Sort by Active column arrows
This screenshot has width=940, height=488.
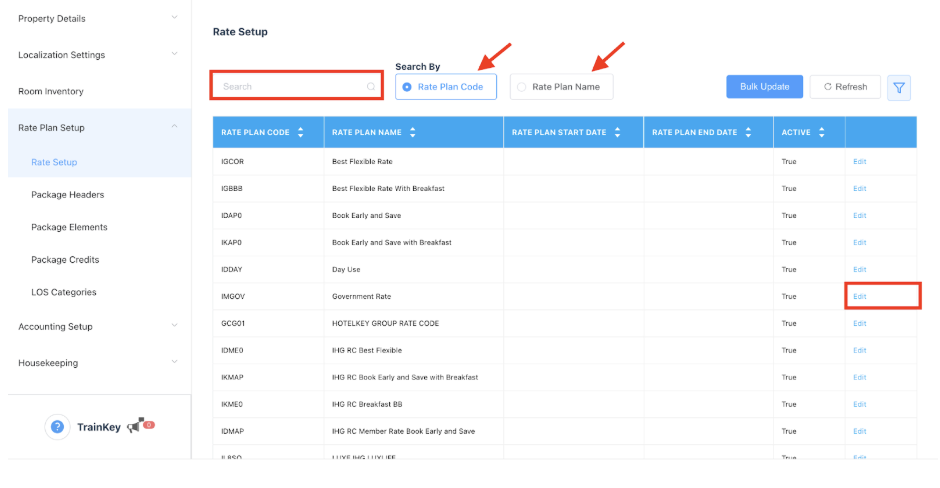tap(821, 132)
